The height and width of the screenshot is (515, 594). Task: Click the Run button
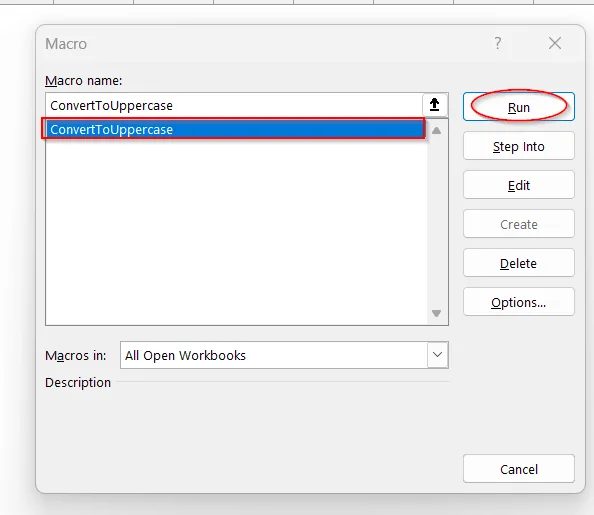tap(519, 107)
